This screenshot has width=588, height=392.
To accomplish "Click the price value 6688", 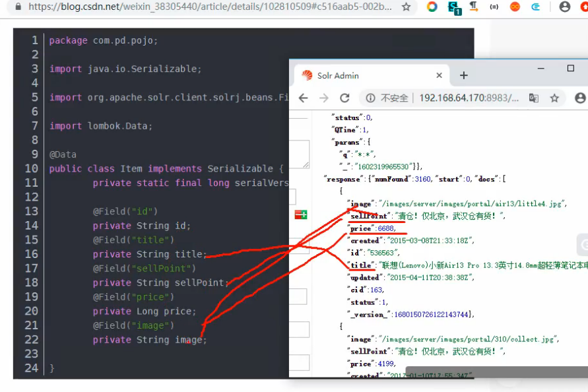I will [x=386, y=228].
